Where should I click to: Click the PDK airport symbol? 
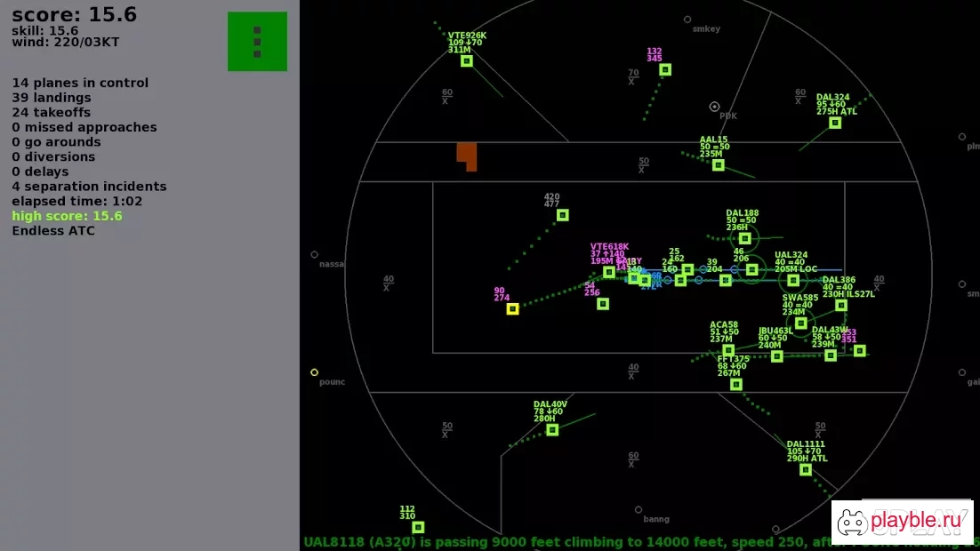tap(714, 107)
